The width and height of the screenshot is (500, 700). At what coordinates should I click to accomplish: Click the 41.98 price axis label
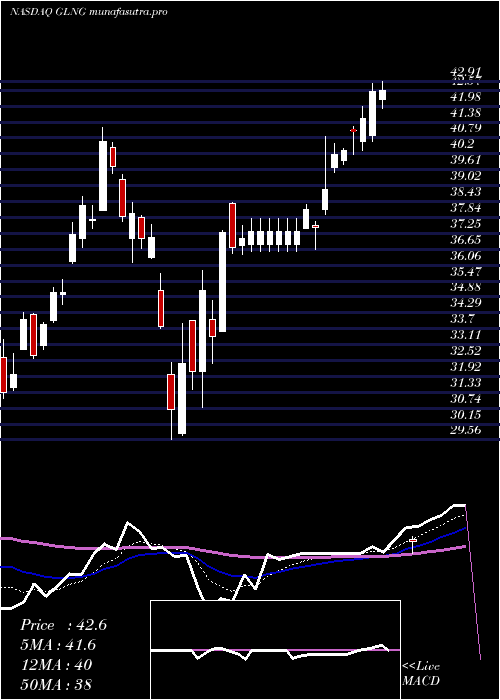(x=465, y=97)
